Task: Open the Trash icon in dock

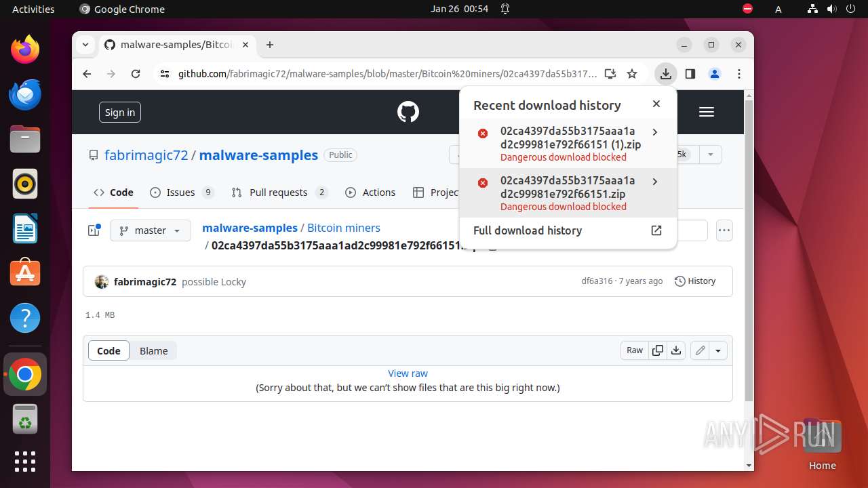Action: coord(25,419)
